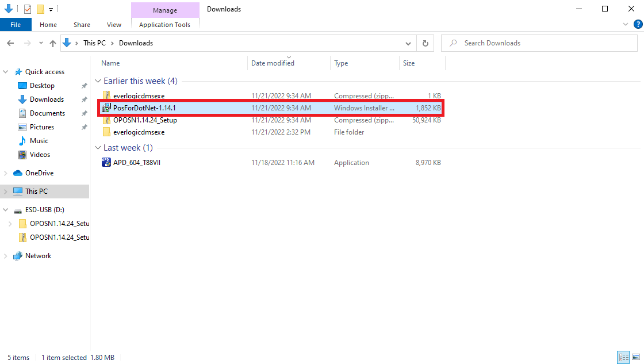Select the OPOSN1.14.24_Setup compressed file
Image resolution: width=644 pixels, height=364 pixels.
click(145, 120)
